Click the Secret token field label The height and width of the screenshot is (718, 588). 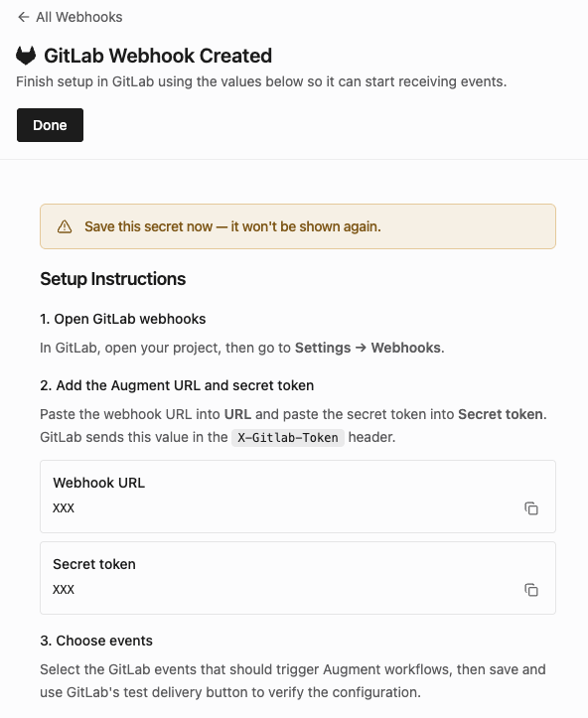(x=94, y=564)
